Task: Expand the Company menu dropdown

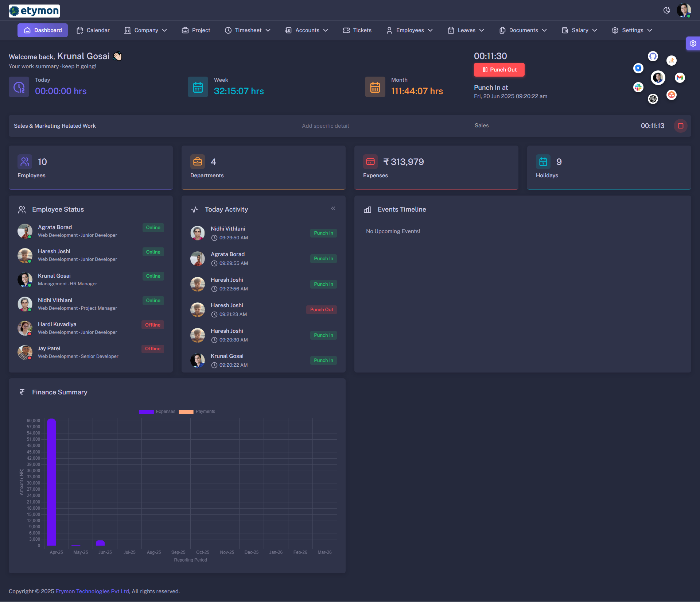Action: (x=146, y=30)
